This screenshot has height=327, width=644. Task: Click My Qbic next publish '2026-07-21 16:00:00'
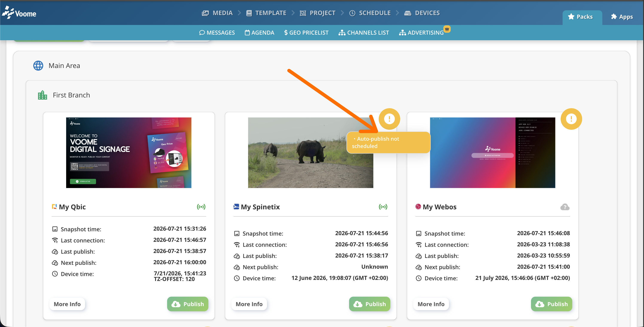coord(180,262)
